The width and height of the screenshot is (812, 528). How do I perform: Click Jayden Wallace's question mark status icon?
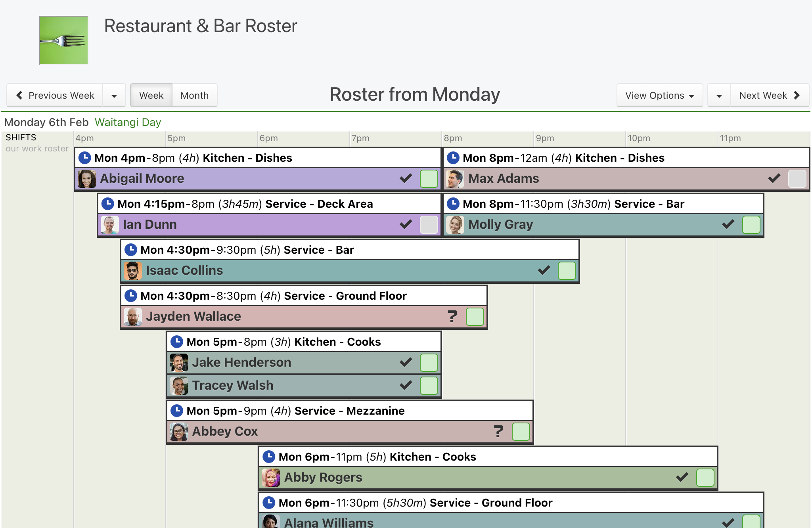[452, 316]
